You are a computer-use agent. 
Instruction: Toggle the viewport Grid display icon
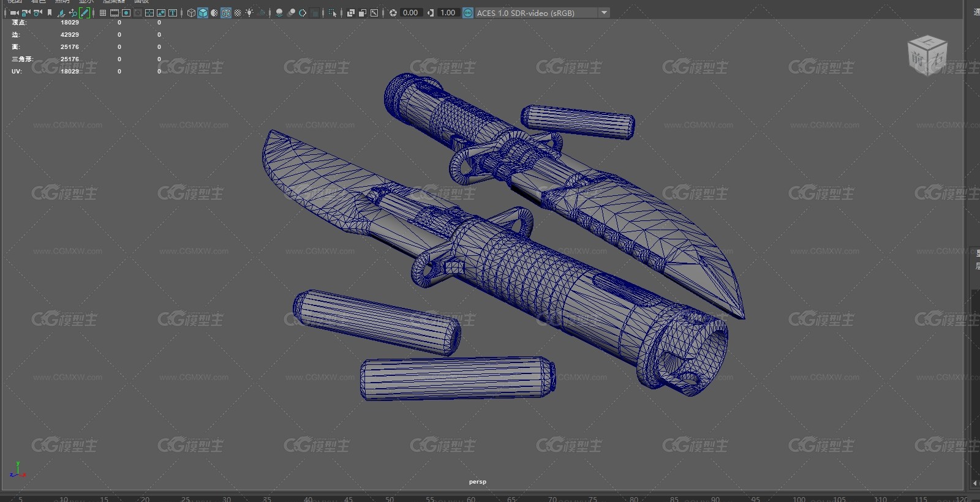103,13
